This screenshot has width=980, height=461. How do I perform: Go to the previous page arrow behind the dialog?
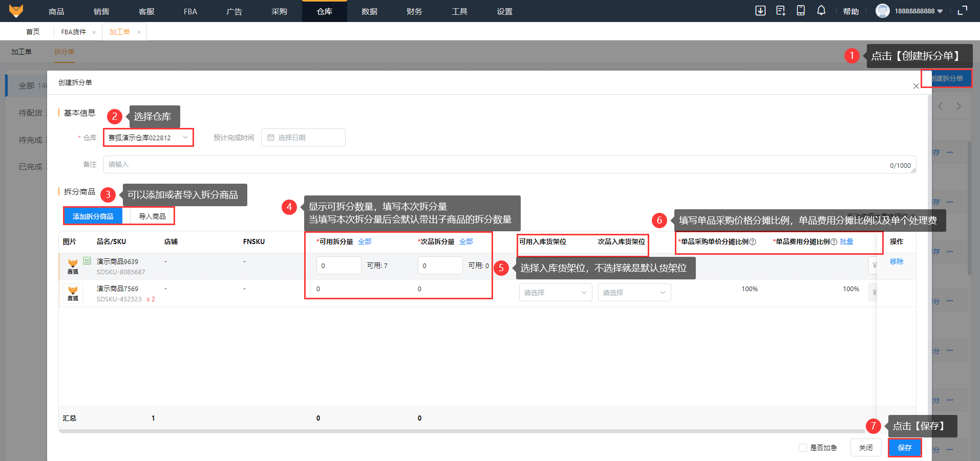(x=940, y=106)
